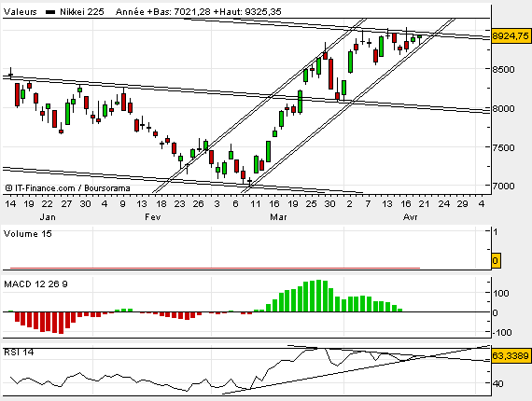Click the RSI 14 panel label

[19, 353]
